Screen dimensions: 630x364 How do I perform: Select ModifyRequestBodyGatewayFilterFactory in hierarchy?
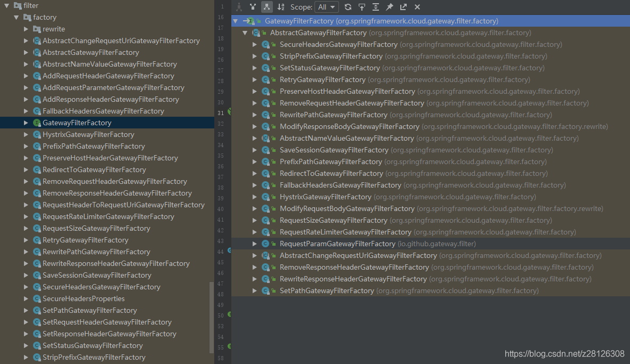click(x=347, y=209)
